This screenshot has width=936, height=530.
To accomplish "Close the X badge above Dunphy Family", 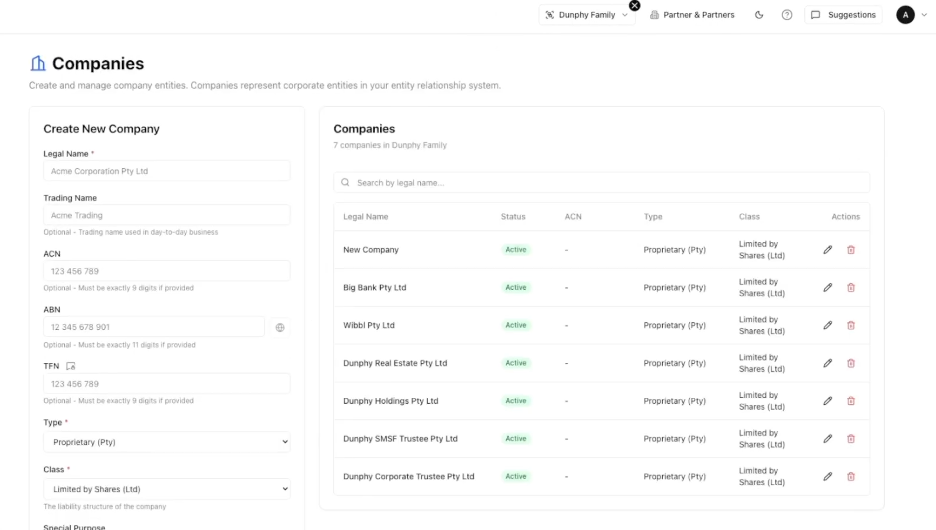I will (x=634, y=5).
